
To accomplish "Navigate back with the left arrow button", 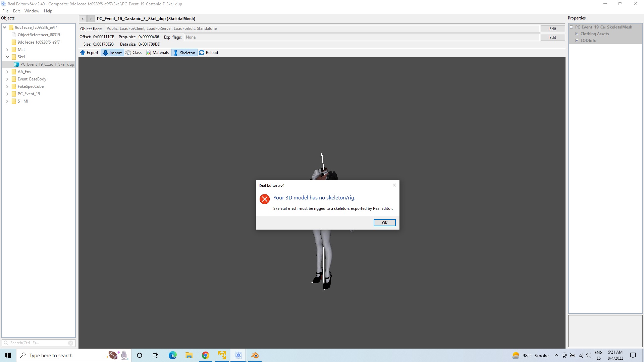I will tap(83, 19).
